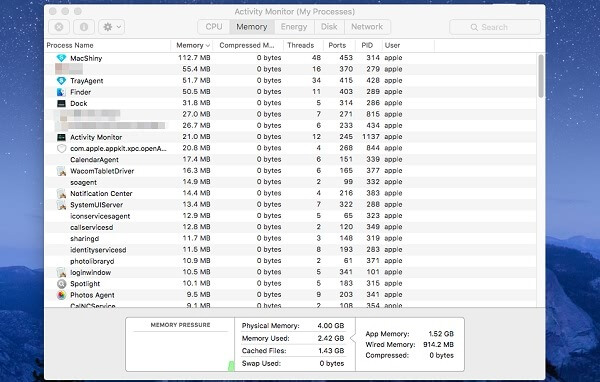Select the identityservicesd process row
The height and width of the screenshot is (382, 600).
click(291, 250)
